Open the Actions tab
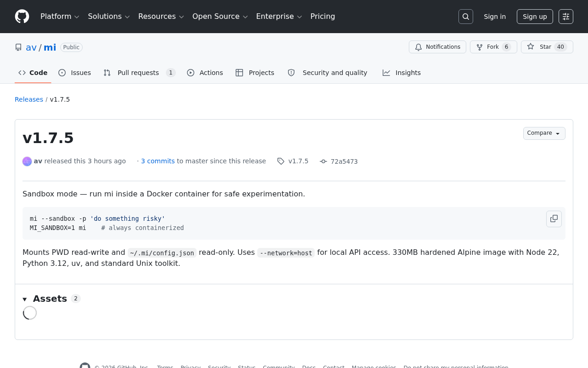 [205, 73]
